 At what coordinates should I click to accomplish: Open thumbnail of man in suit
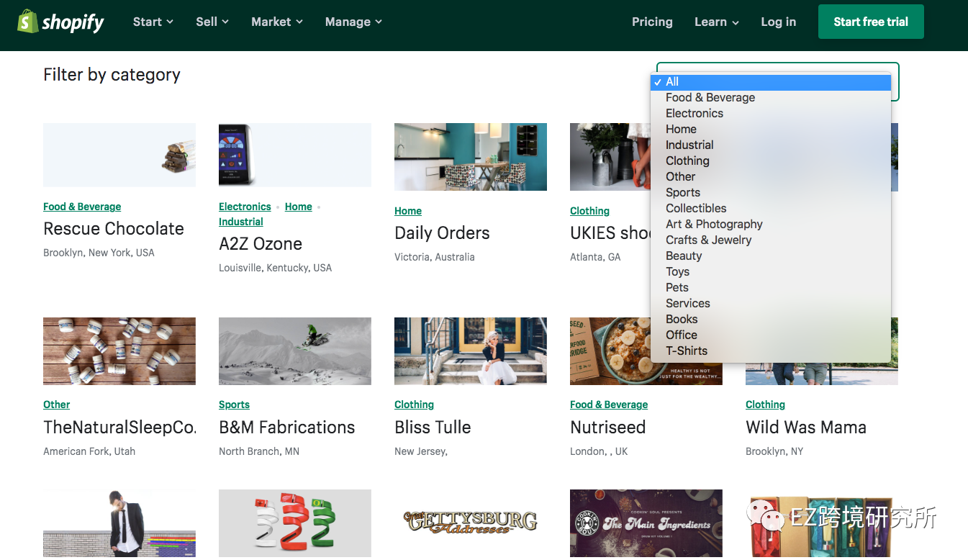119,523
